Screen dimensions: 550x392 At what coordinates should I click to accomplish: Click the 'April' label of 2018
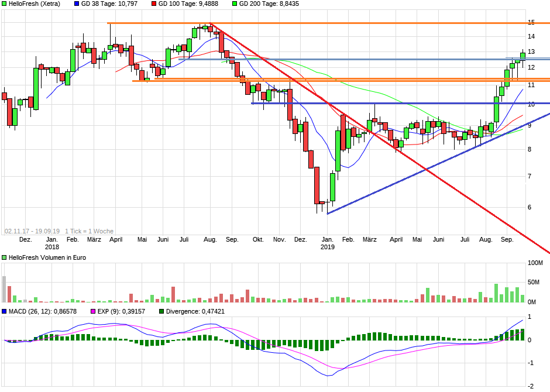pyautogui.click(x=116, y=240)
